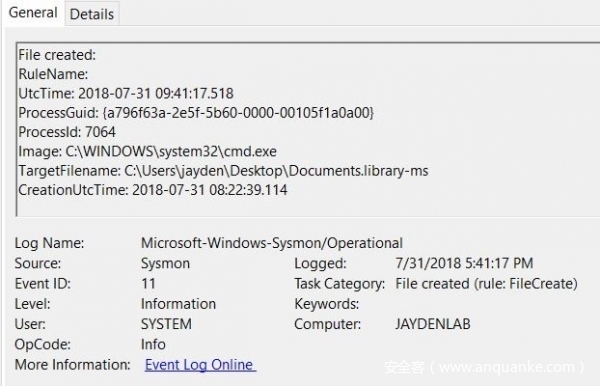Click the Log Name value Microsoft-Windows-Sysmon/Operational

tap(272, 243)
